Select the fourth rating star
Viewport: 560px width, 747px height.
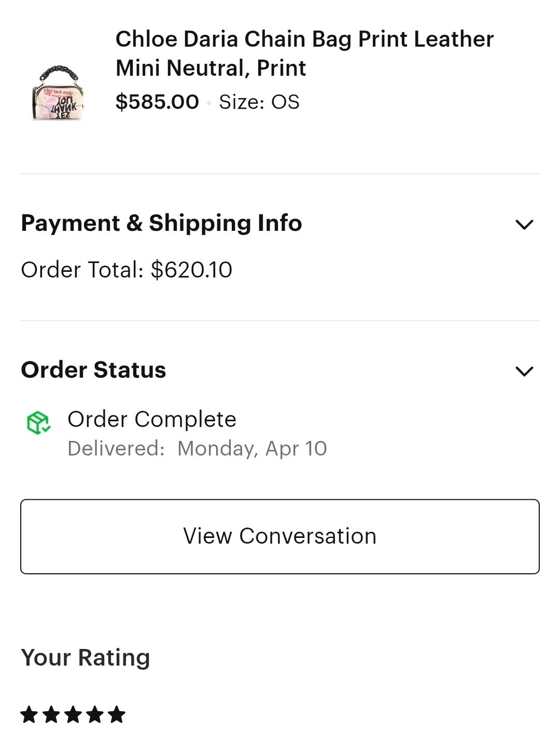point(95,714)
